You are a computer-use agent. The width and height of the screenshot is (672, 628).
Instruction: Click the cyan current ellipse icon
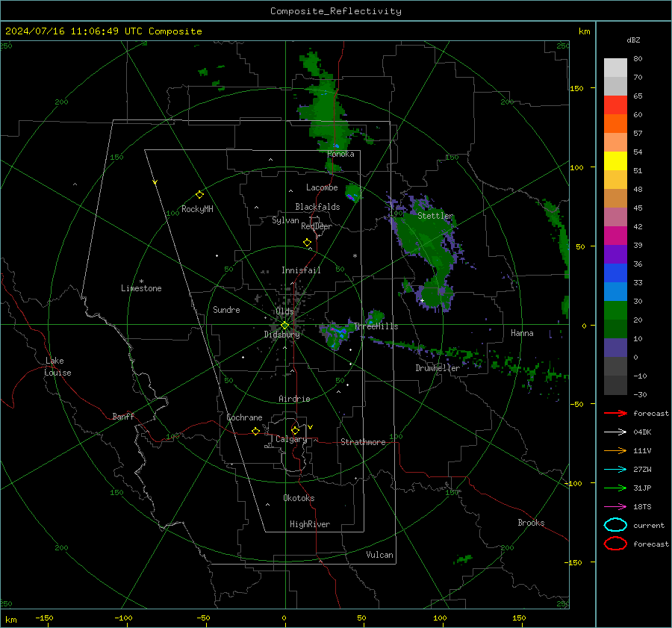click(615, 525)
